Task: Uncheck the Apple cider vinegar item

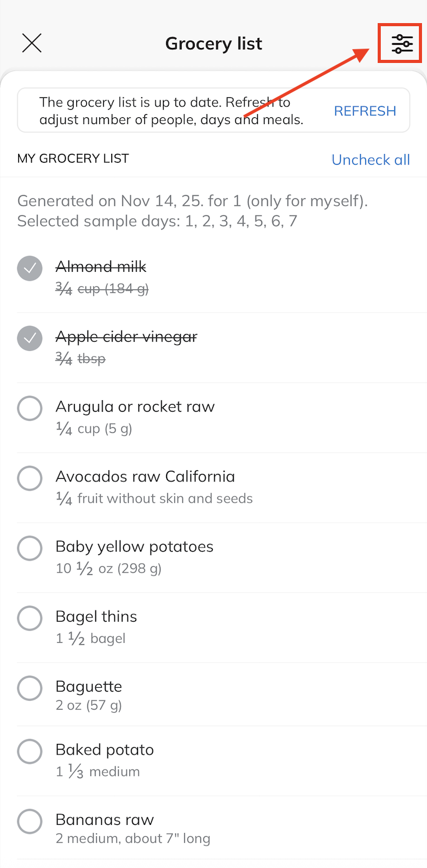Action: point(29,338)
